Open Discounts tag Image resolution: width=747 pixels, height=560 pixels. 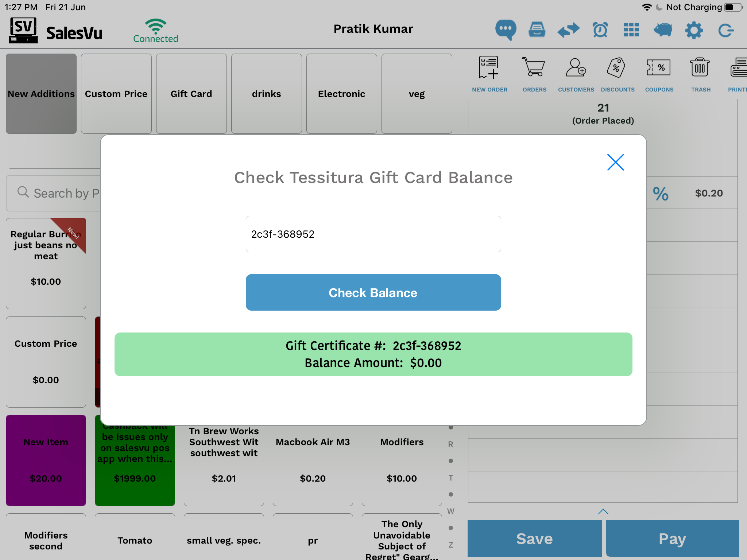pos(618,74)
